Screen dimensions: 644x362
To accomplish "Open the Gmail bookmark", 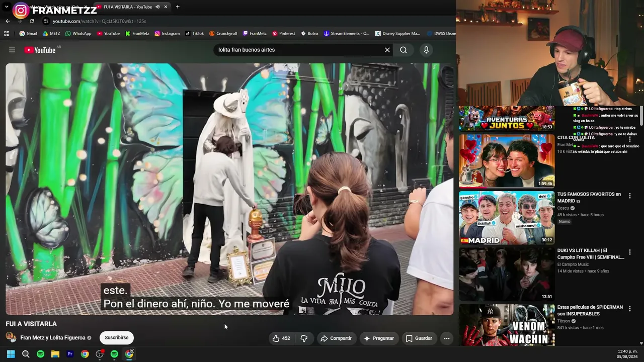I will (x=28, y=34).
